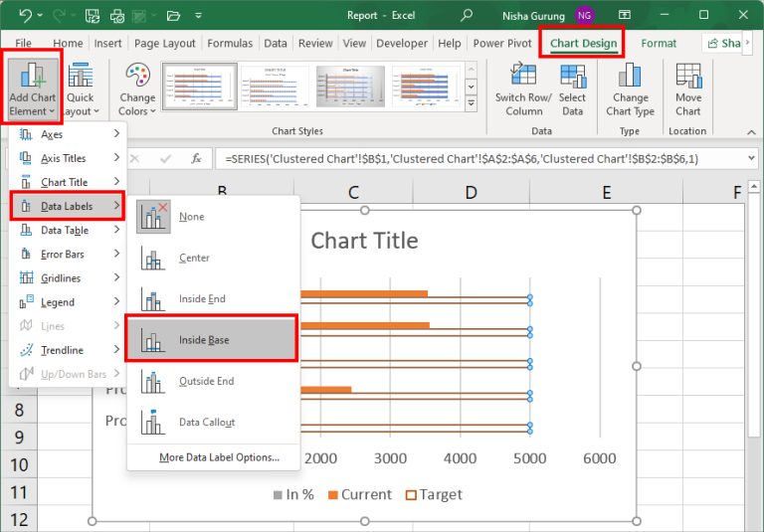Click the Save icon in quick access toolbar

coord(93,16)
